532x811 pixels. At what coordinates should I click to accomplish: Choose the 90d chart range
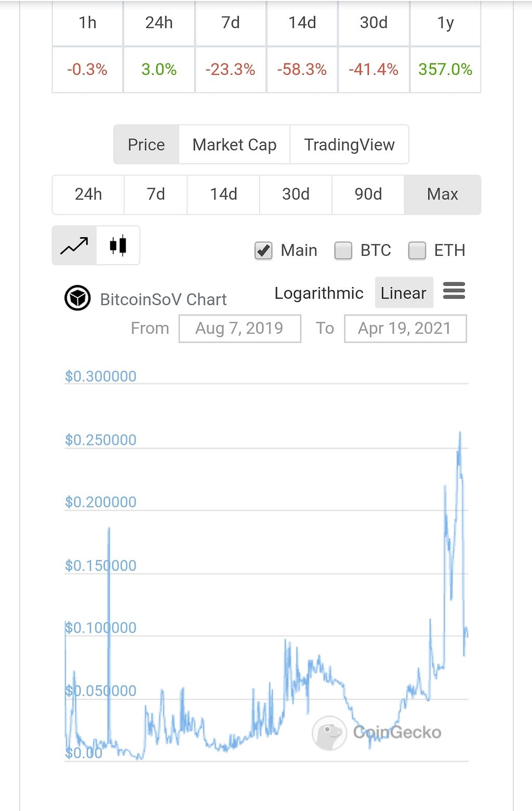coord(368,194)
